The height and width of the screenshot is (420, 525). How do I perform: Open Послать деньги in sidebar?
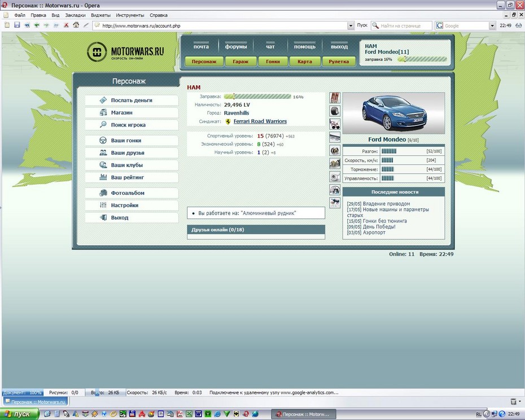pos(132,100)
